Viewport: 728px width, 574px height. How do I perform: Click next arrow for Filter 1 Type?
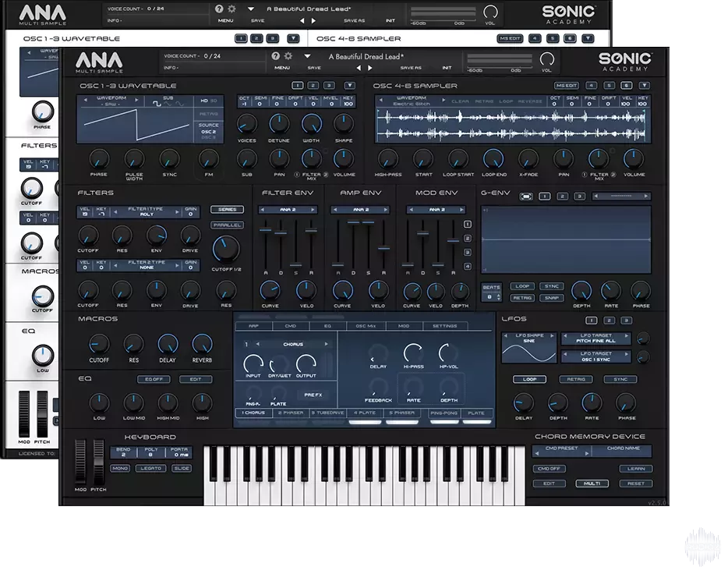tap(177, 212)
